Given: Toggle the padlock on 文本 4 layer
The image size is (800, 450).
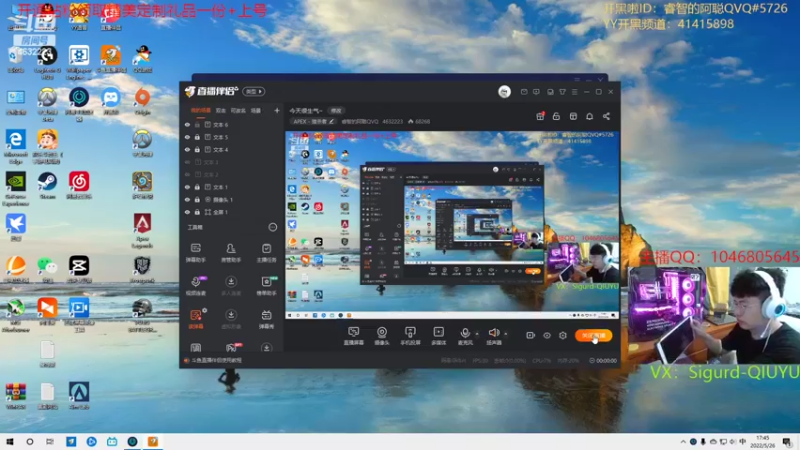Looking at the screenshot, I should pyautogui.click(x=197, y=149).
